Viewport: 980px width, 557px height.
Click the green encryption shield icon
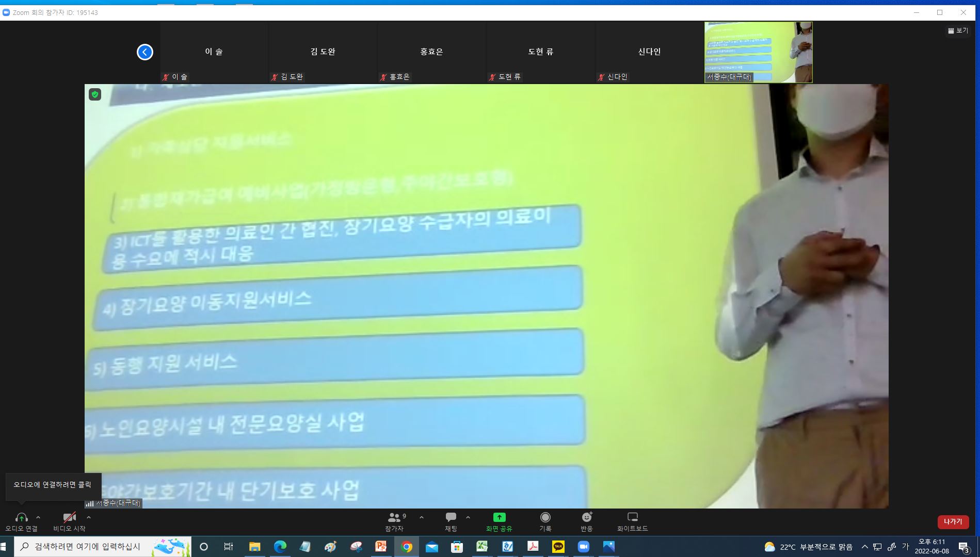[x=95, y=94]
